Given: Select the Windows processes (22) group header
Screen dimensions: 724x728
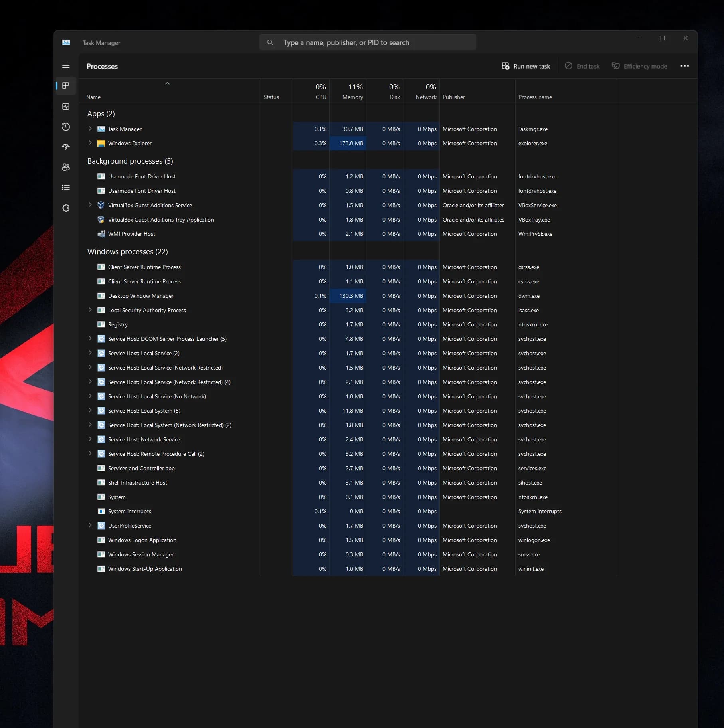Looking at the screenshot, I should click(128, 252).
